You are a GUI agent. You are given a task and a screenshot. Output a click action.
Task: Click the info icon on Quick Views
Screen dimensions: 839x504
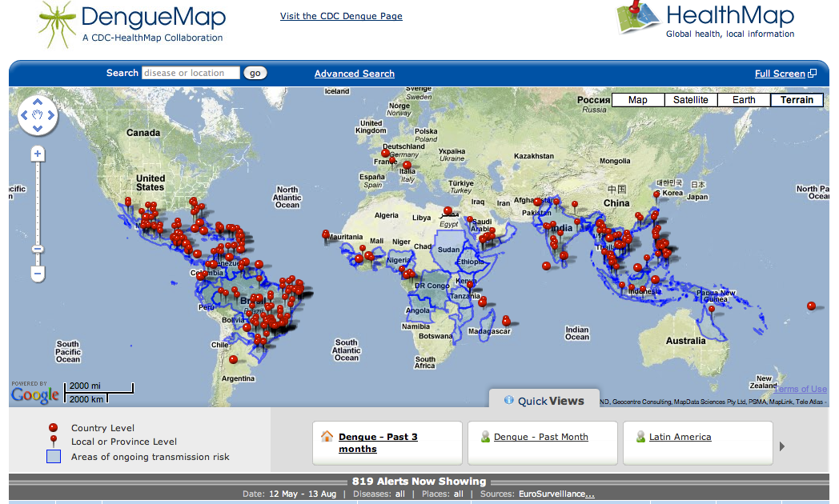(510, 401)
